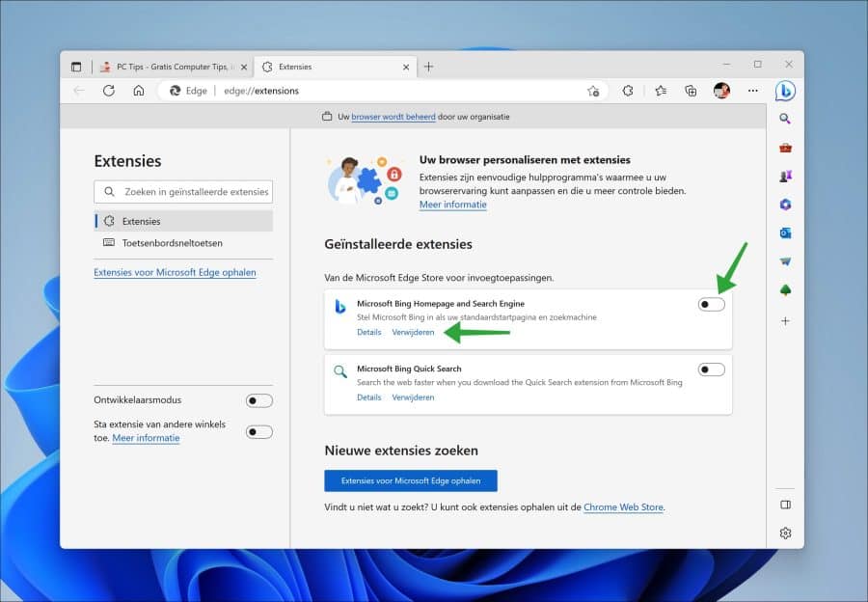Select Toetsenbordsneltoetsen in the left navigation
This screenshot has width=868, height=602.
point(184,242)
